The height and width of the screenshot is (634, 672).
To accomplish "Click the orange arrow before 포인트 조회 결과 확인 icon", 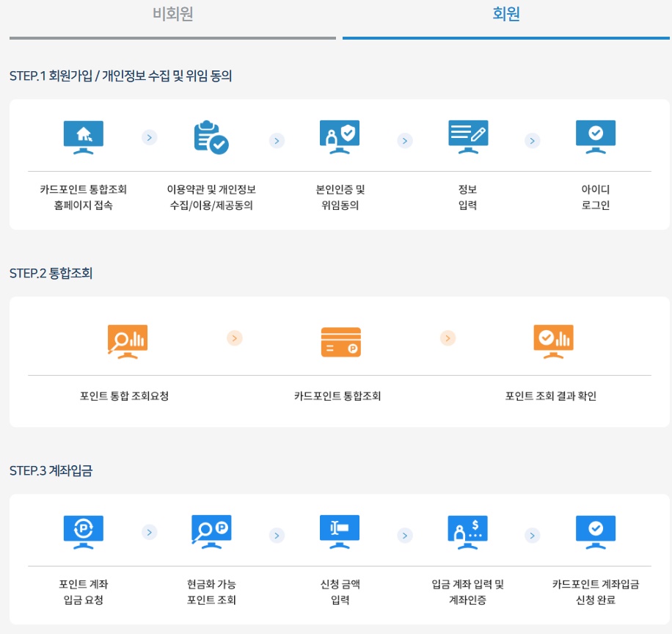I will tap(448, 338).
